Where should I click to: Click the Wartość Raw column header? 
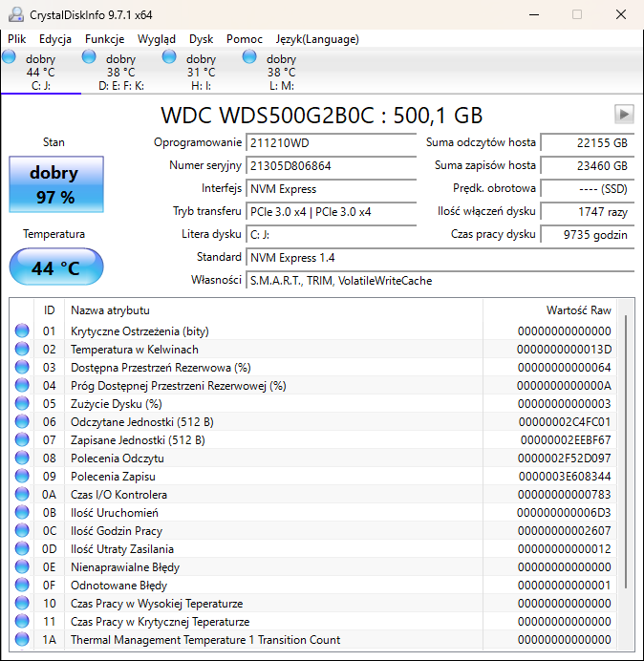pyautogui.click(x=578, y=310)
